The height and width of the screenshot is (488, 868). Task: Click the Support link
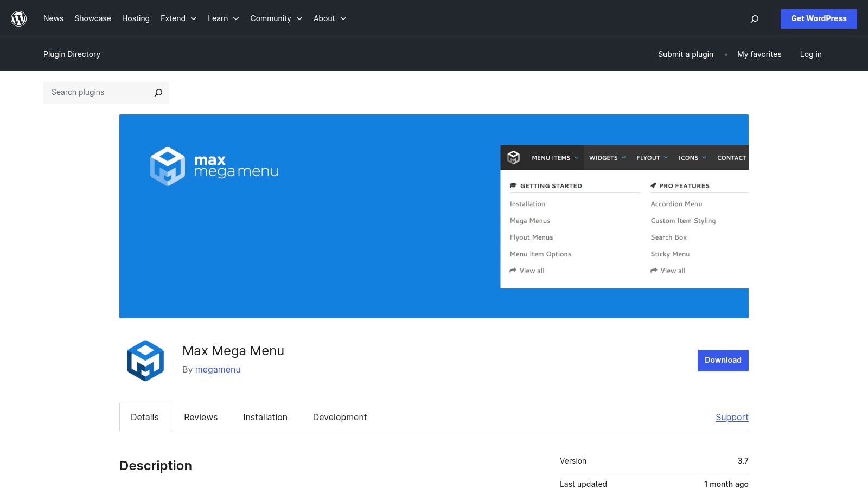coord(731,417)
